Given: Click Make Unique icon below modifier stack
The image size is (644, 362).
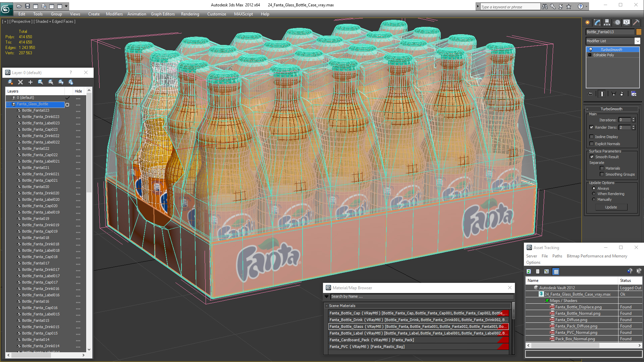Looking at the screenshot, I should point(613,94).
